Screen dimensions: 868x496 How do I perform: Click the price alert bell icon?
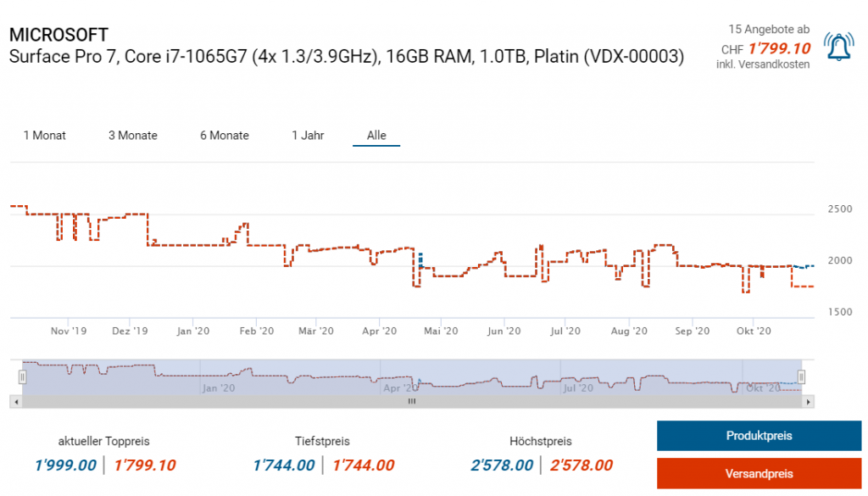[x=838, y=47]
